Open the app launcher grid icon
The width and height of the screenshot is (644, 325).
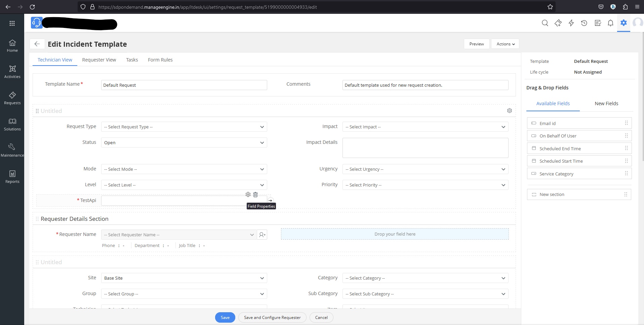click(12, 23)
